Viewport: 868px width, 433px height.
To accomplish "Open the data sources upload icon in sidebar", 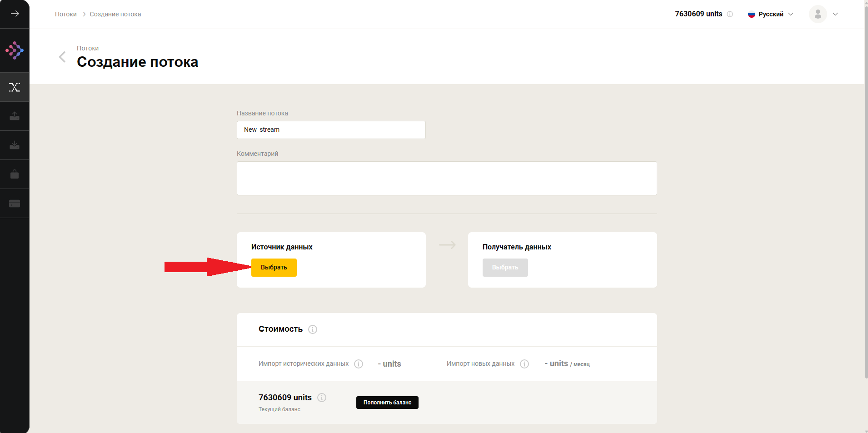I will [15, 116].
